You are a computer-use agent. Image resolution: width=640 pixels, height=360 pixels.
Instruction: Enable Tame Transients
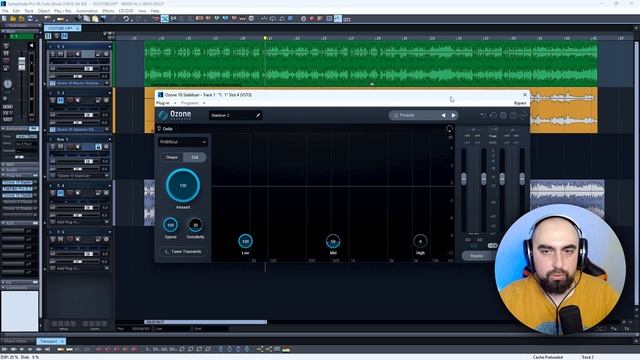pyautogui.click(x=183, y=251)
